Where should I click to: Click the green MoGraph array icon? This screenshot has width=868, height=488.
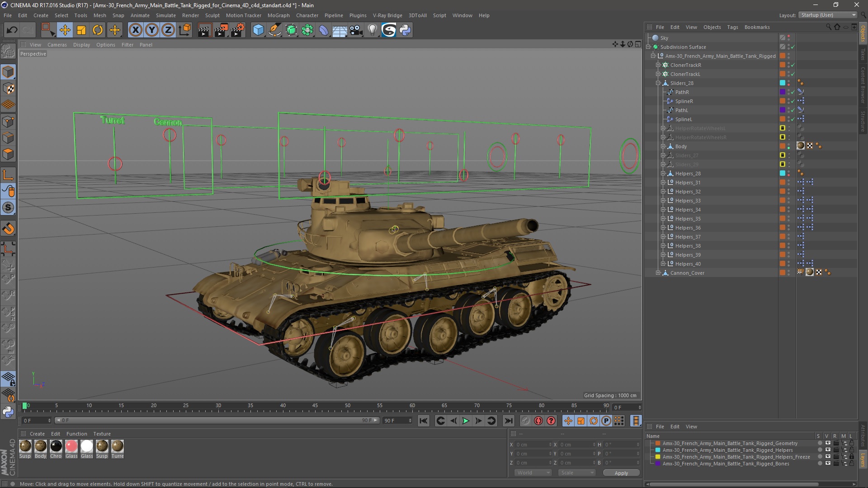tap(307, 30)
